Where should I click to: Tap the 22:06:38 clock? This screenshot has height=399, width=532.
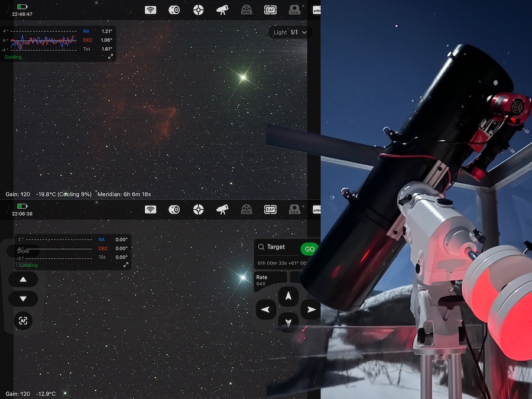point(22,214)
